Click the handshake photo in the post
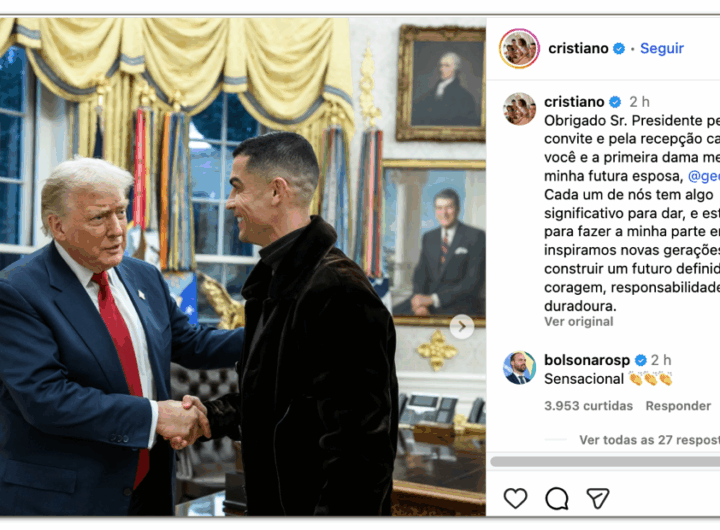This screenshot has width=720, height=530. pyautogui.click(x=243, y=266)
